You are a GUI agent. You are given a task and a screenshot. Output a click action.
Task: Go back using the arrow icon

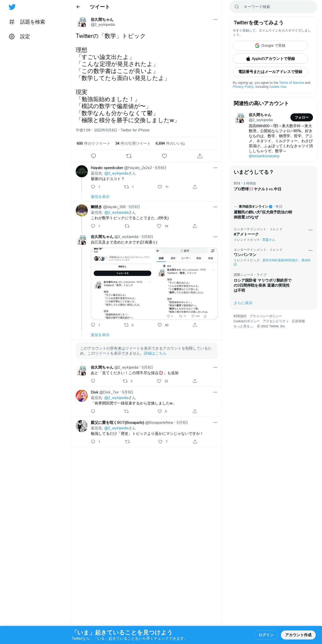point(78,7)
